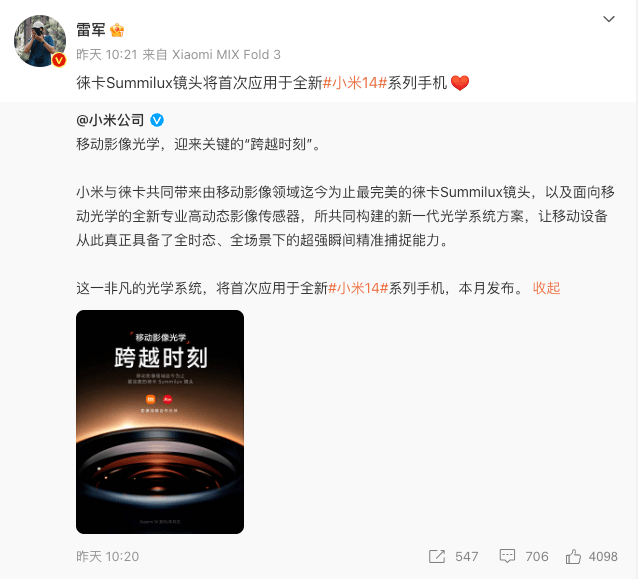Viewport: 638px width, 579px height.
Task: Open the 跨越时刻 poster image thumbnail
Action: point(160,422)
